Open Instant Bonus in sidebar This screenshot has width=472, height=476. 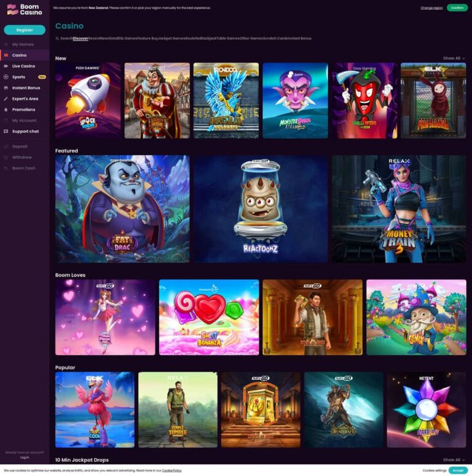coord(26,88)
